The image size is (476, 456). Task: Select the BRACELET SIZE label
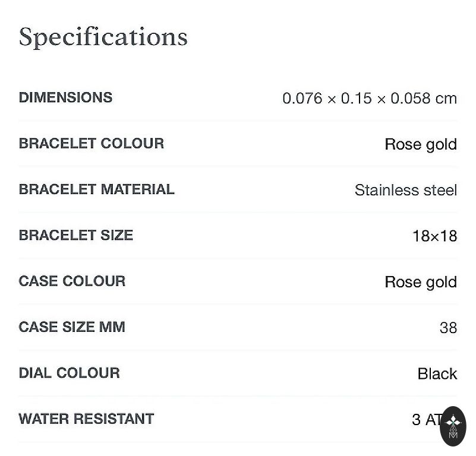pos(76,235)
